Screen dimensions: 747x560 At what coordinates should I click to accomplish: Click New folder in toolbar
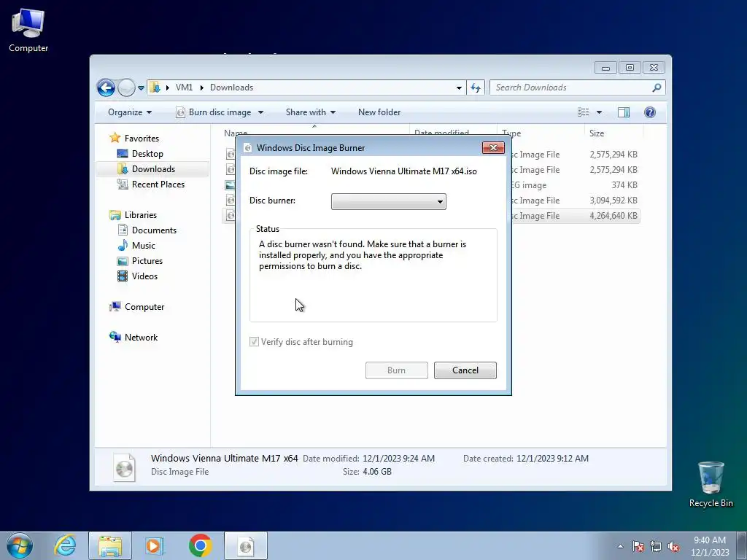pyautogui.click(x=379, y=112)
